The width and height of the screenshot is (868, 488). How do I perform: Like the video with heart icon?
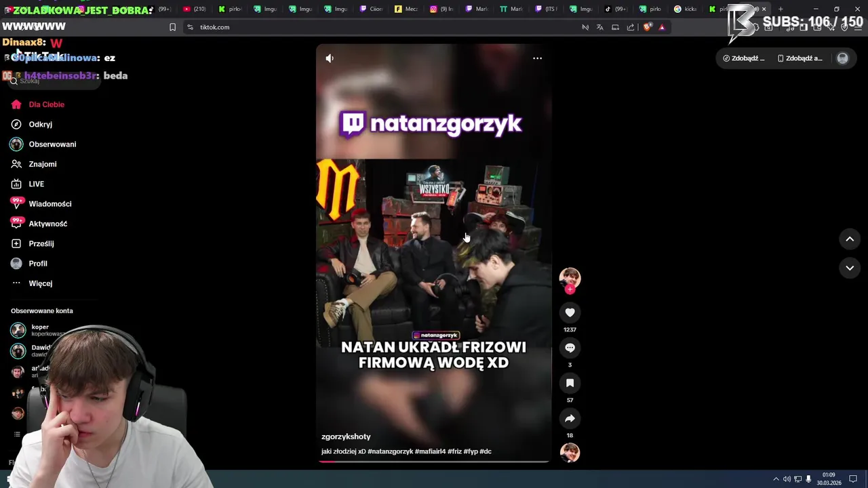(x=570, y=312)
